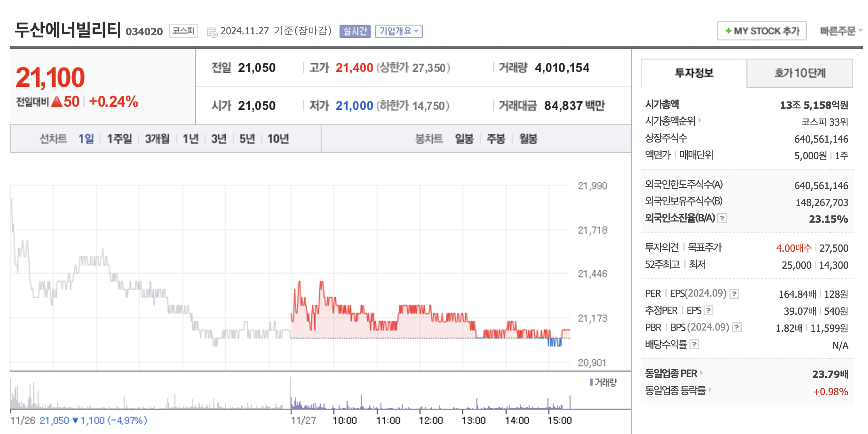The height and width of the screenshot is (434, 868).
Task: Click the 추정PER EPS question mark icon
Action: pos(709,311)
